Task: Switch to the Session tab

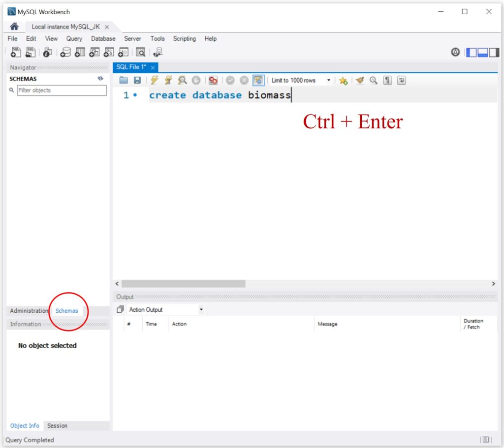Action: (x=57, y=426)
